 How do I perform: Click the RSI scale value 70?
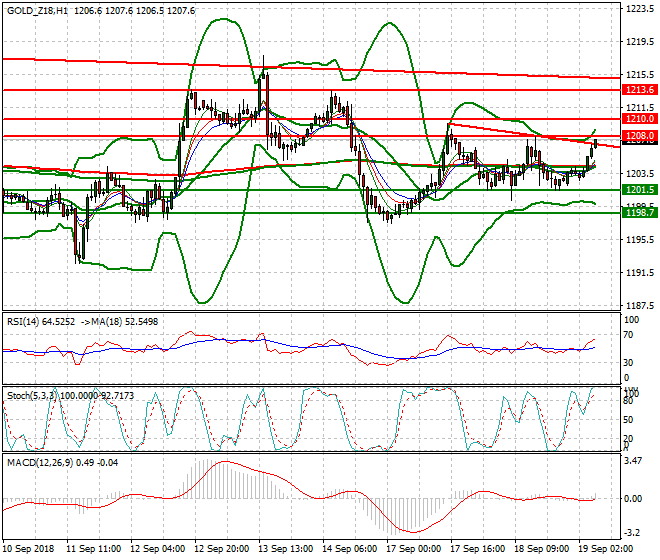coord(628,335)
